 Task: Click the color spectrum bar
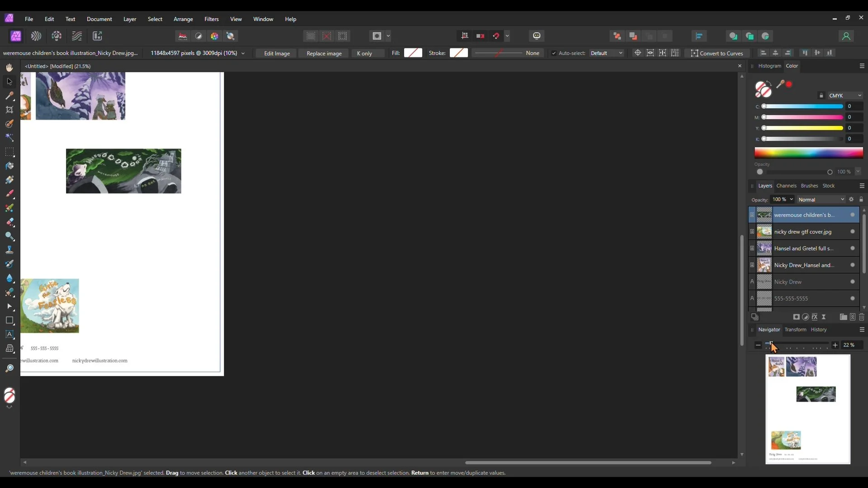tap(808, 153)
